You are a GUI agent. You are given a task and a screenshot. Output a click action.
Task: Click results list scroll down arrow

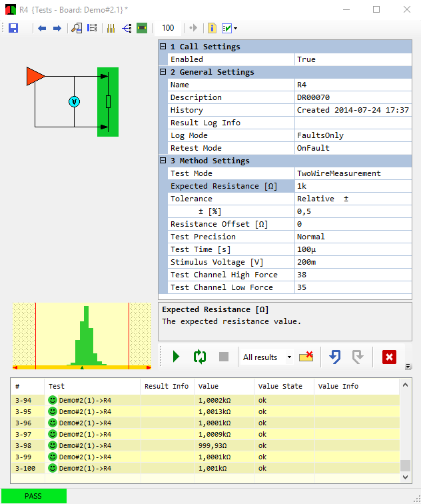pos(405,477)
